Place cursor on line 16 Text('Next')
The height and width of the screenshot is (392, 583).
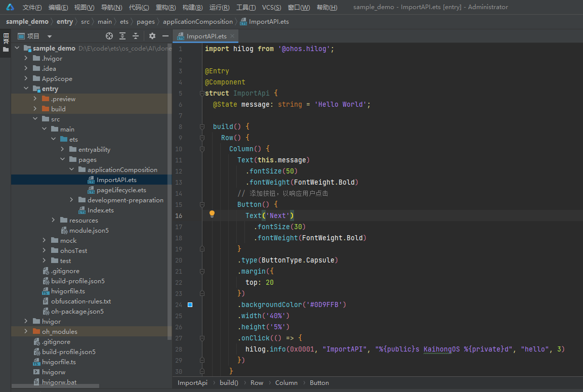(270, 216)
